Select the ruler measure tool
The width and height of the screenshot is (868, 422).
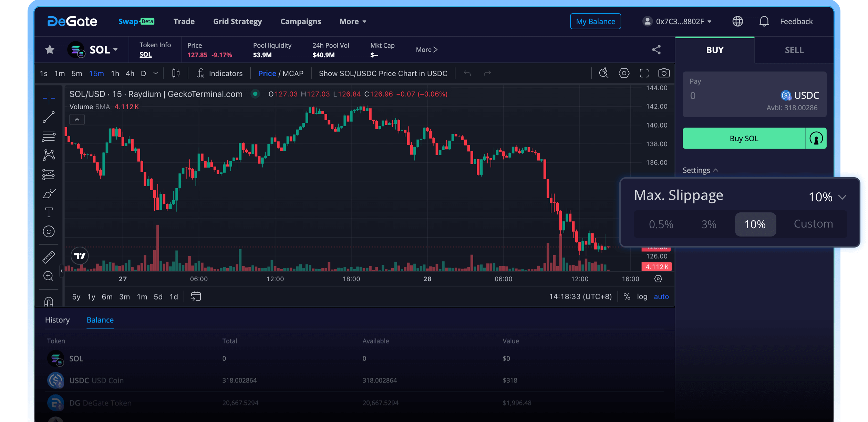pos(49,257)
